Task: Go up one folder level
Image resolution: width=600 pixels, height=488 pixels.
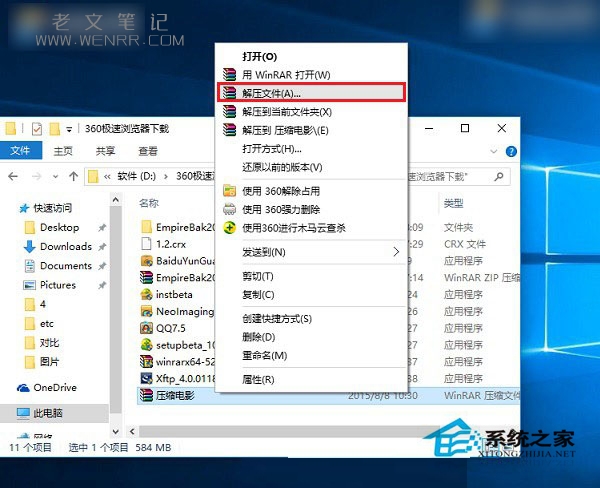Action: (73, 176)
